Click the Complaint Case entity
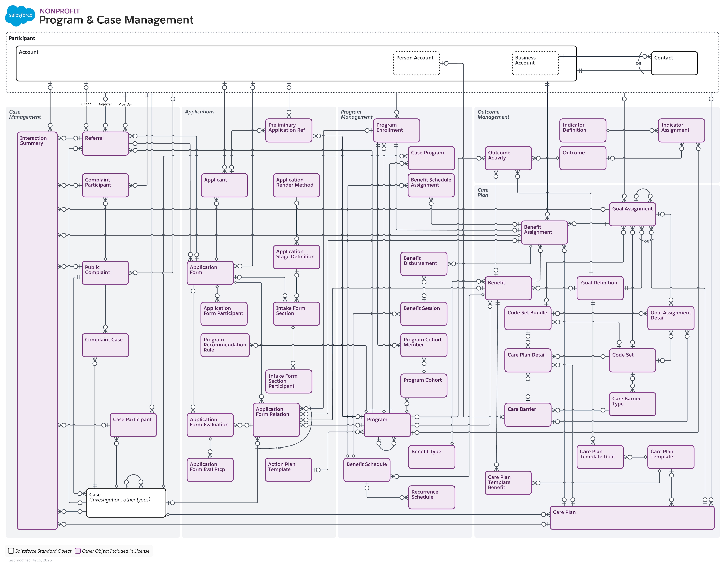 (x=105, y=345)
